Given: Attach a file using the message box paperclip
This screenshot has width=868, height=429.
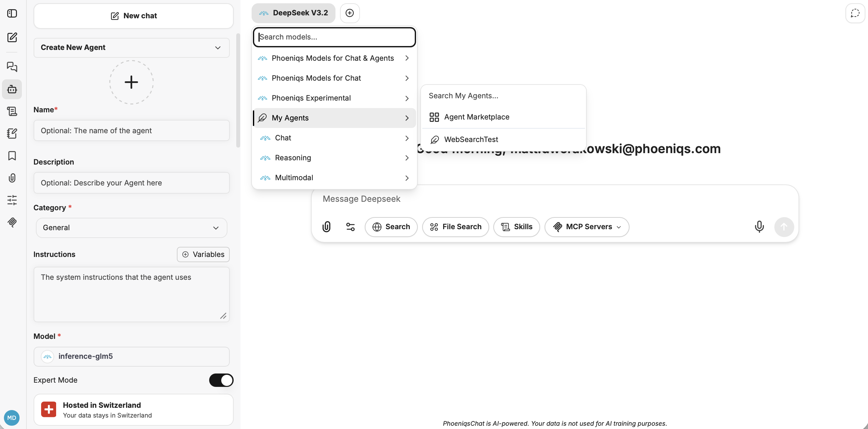Looking at the screenshot, I should pos(326,227).
